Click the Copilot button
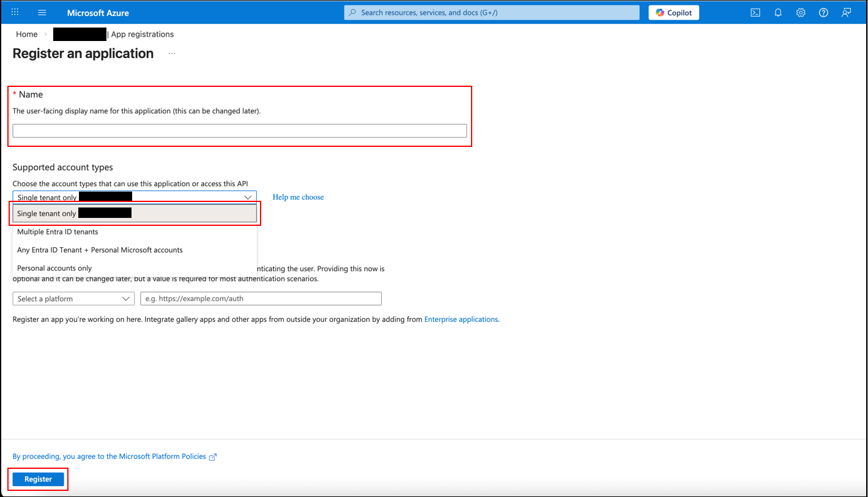This screenshot has height=497, width=868. tap(674, 12)
